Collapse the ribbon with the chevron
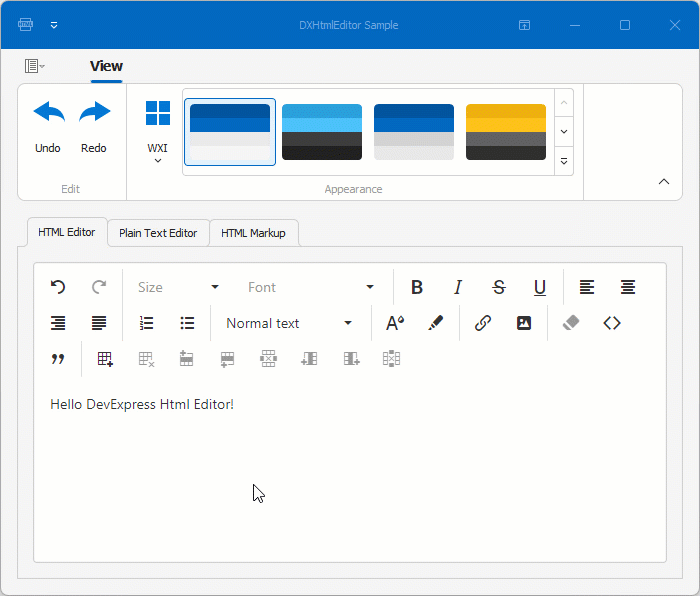The image size is (700, 596). [664, 182]
